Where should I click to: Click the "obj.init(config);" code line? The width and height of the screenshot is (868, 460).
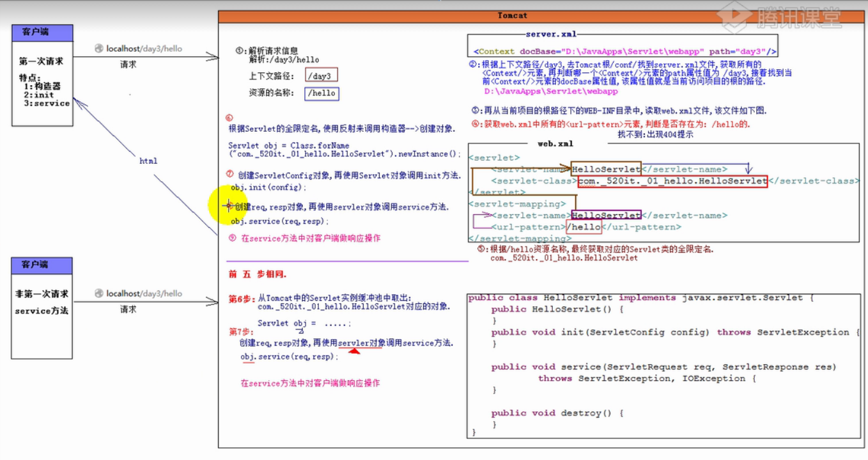click(x=268, y=187)
